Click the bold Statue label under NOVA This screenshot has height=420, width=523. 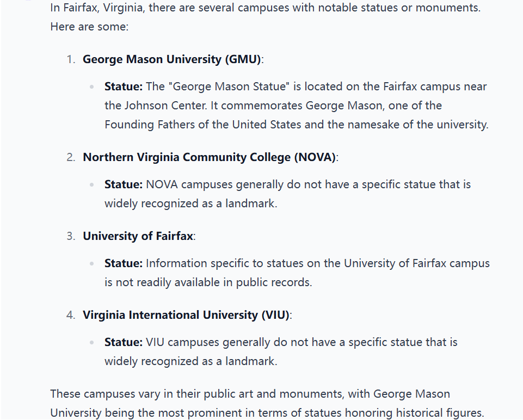click(x=124, y=184)
